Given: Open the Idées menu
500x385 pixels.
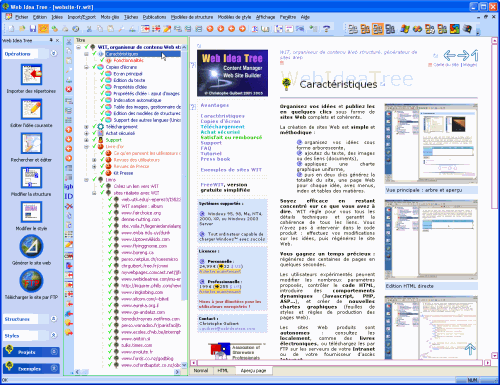Looking at the screenshot, I should pyautogui.click(x=57, y=17).
